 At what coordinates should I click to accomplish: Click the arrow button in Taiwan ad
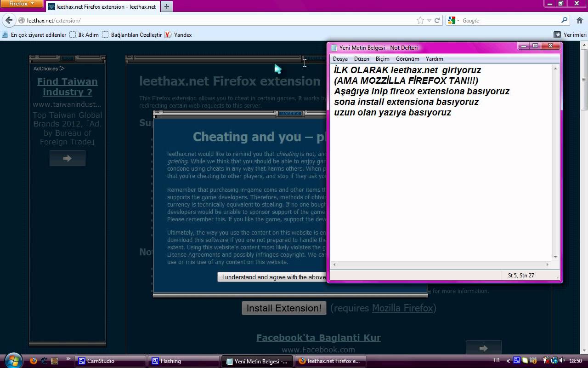pos(68,158)
